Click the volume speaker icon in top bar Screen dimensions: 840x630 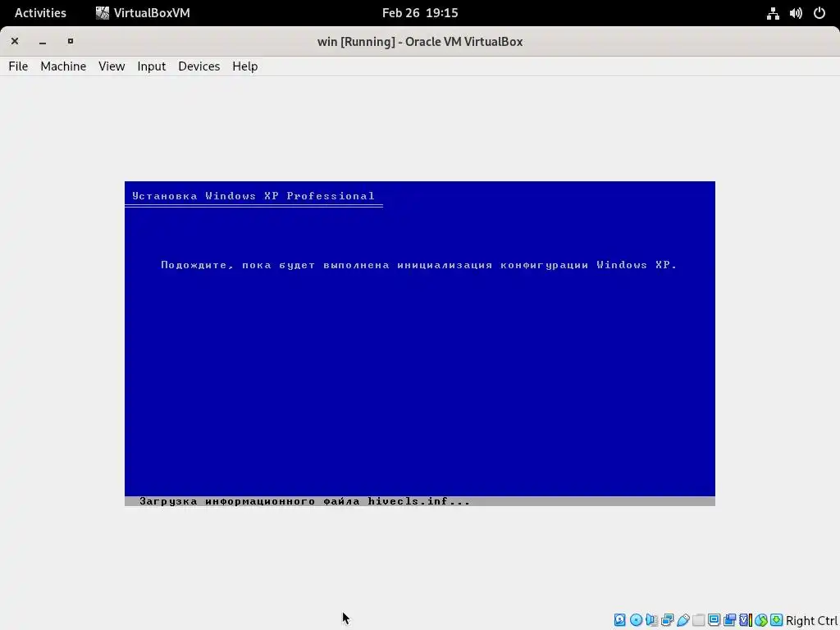796,13
